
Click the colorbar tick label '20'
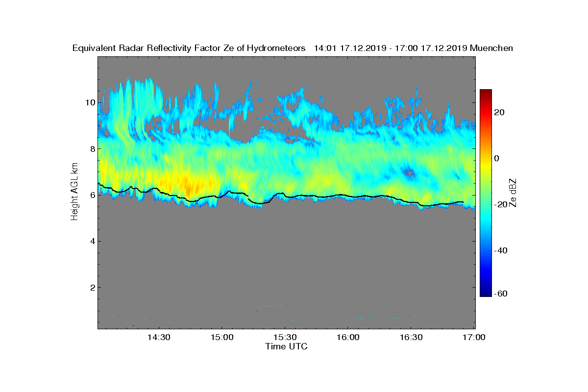(500, 112)
